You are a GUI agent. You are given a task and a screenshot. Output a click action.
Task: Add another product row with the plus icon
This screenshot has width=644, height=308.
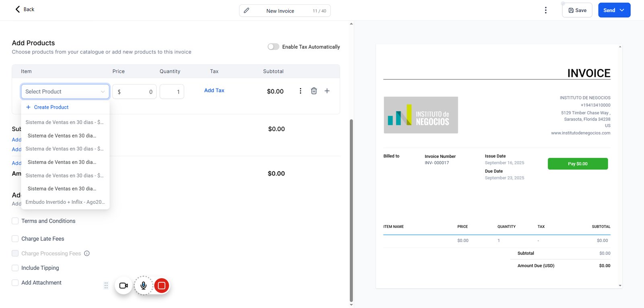coord(327,91)
